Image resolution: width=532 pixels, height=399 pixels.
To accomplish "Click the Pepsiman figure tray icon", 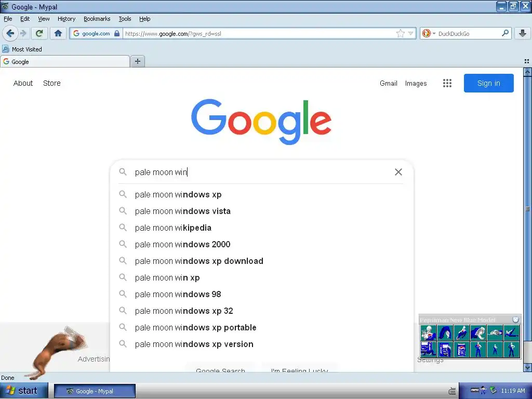I will coord(483,391).
